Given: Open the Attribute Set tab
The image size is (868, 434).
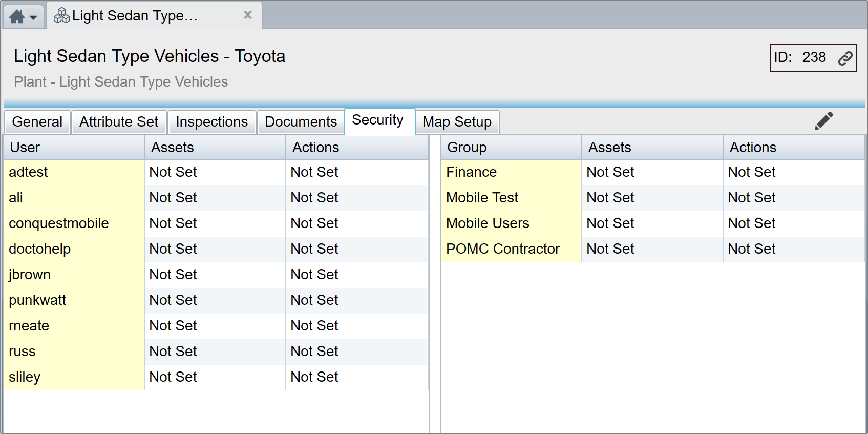Looking at the screenshot, I should (x=119, y=122).
